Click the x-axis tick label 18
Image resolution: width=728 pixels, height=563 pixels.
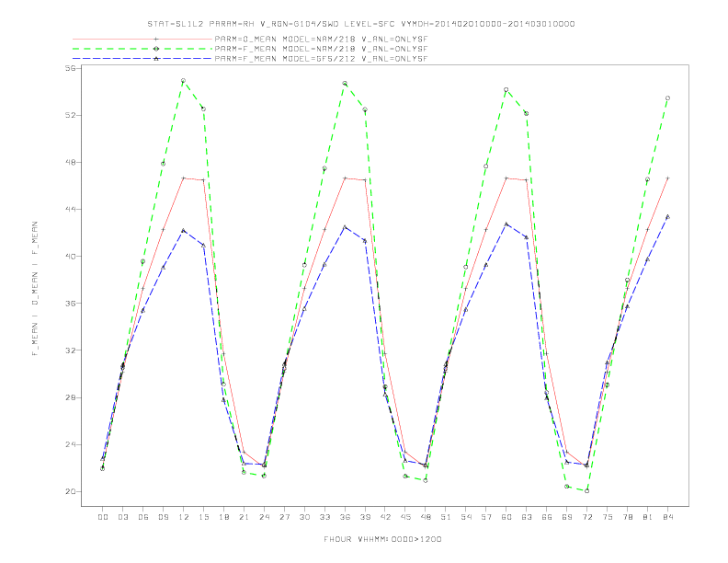(x=223, y=517)
